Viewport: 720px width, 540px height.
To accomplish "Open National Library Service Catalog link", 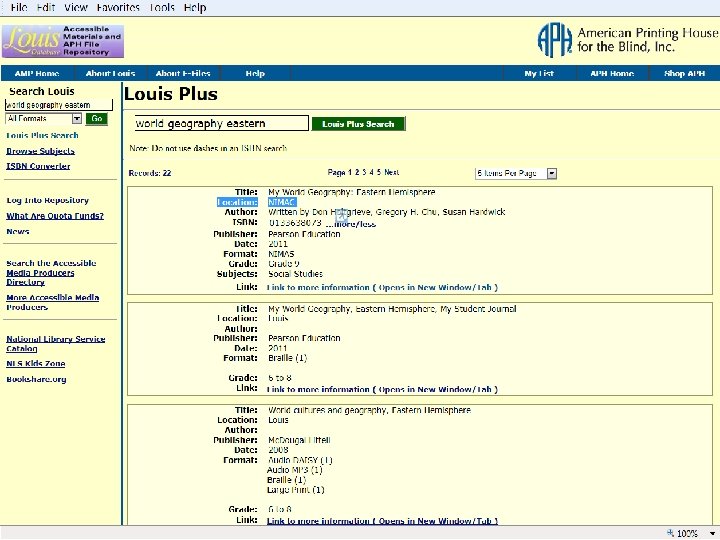I will tap(56, 344).
